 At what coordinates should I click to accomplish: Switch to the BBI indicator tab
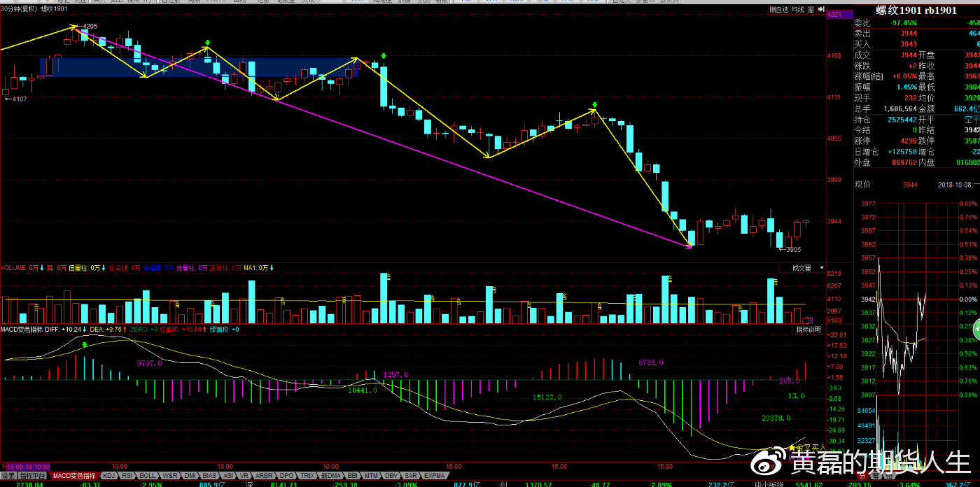pyautogui.click(x=353, y=475)
